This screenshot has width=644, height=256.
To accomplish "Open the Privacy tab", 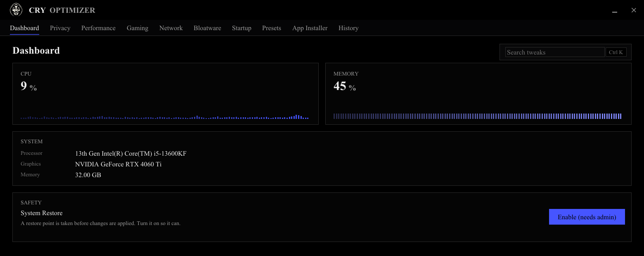I will (60, 28).
